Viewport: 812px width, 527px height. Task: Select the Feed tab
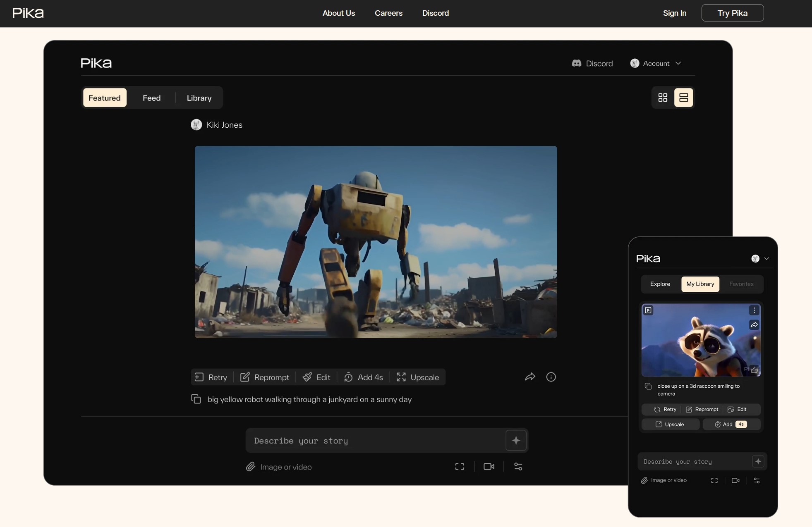151,98
